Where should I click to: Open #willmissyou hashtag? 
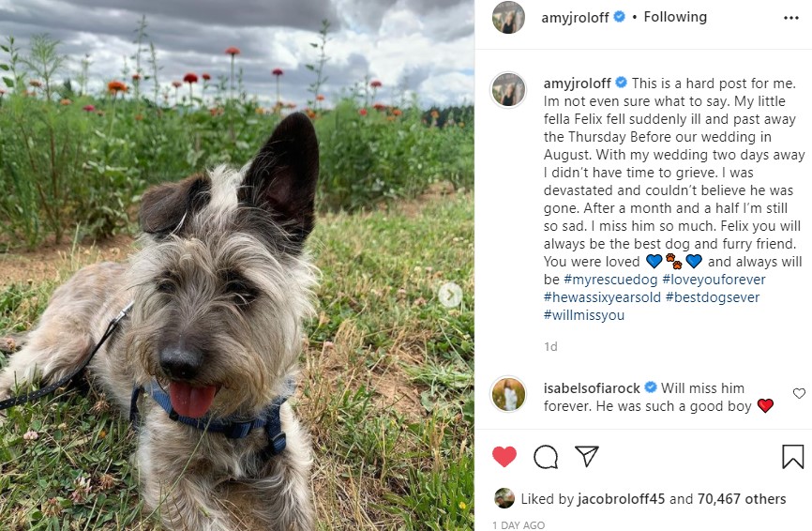click(583, 315)
